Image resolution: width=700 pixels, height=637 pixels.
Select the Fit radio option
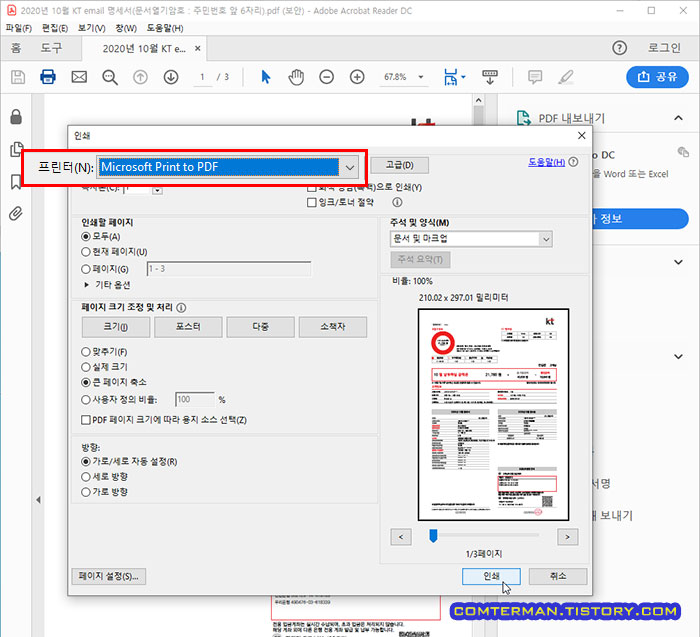pyautogui.click(x=86, y=352)
